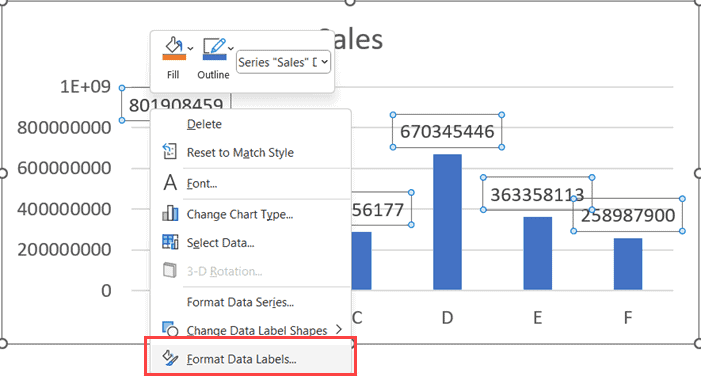701x376 pixels.
Task: Click the Outline pen icon
Action: coord(214,45)
